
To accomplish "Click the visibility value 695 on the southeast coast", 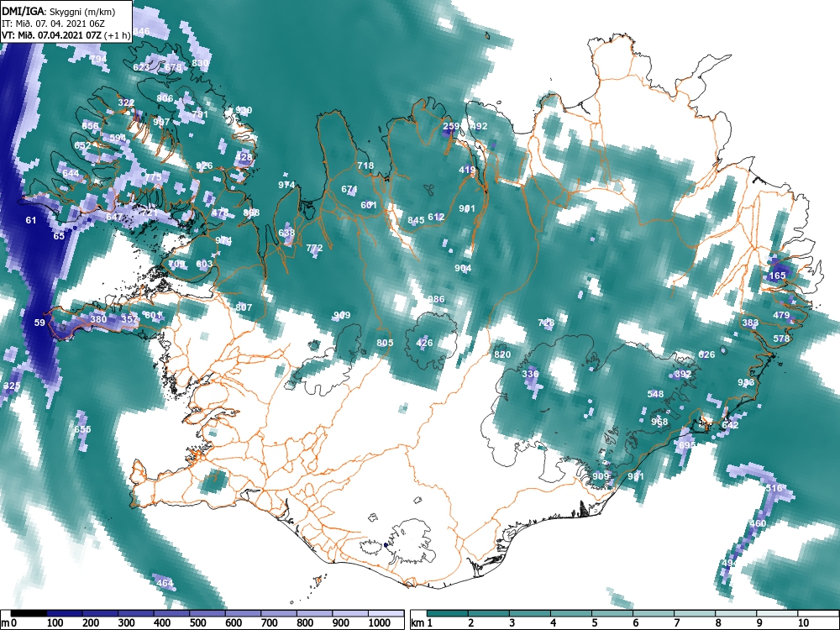I will click(x=687, y=444).
